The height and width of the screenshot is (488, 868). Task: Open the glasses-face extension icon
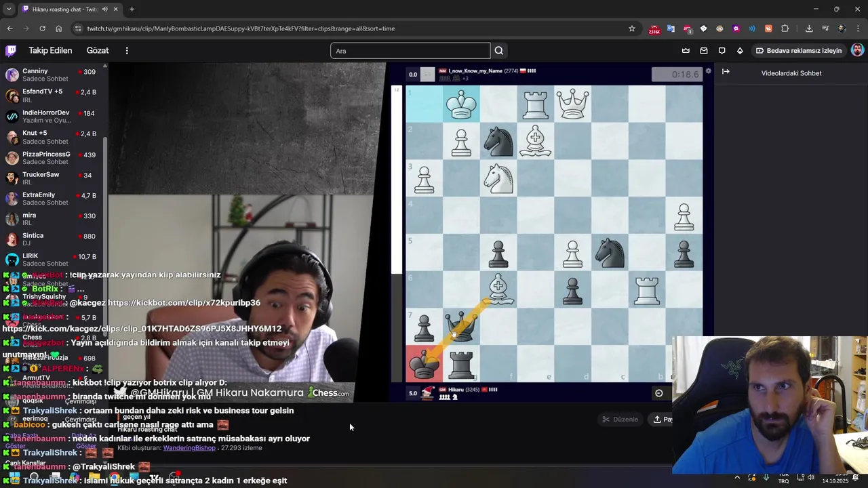point(719,28)
